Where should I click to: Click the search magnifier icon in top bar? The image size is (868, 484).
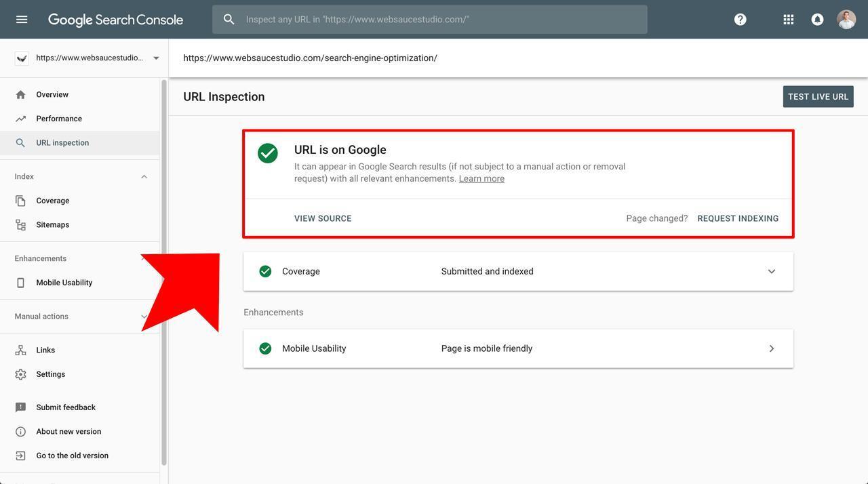pos(229,20)
